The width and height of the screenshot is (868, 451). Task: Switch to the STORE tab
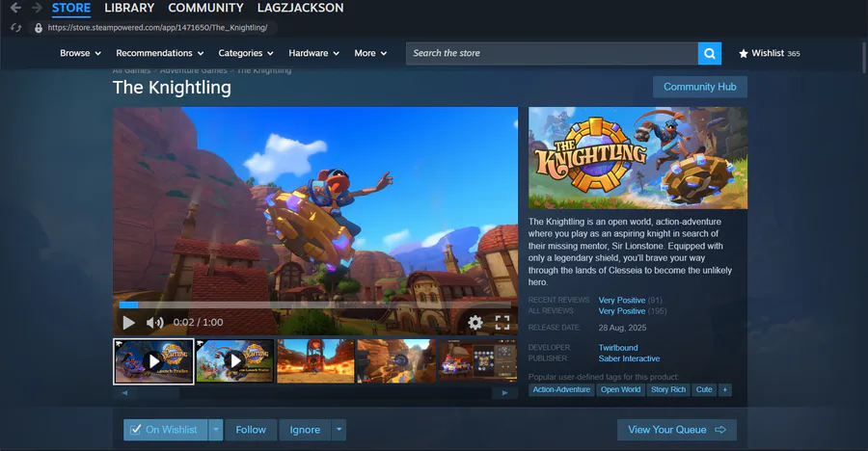click(71, 8)
